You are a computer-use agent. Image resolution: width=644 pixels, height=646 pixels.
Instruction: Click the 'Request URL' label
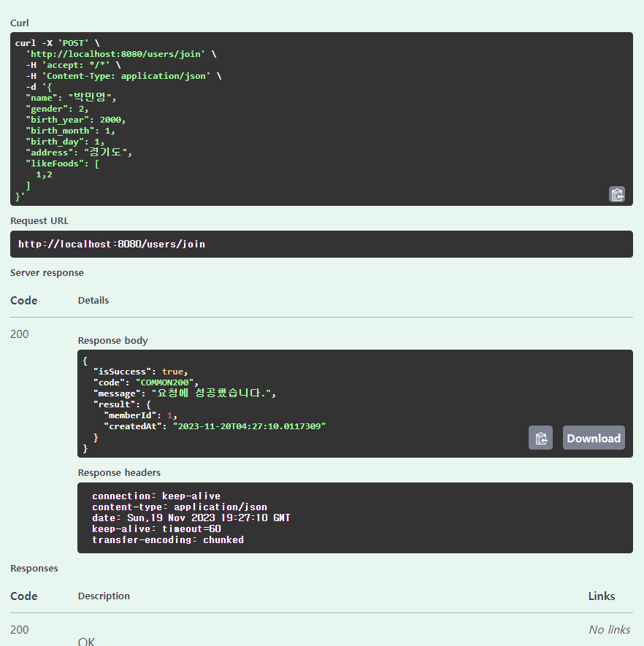(x=39, y=221)
